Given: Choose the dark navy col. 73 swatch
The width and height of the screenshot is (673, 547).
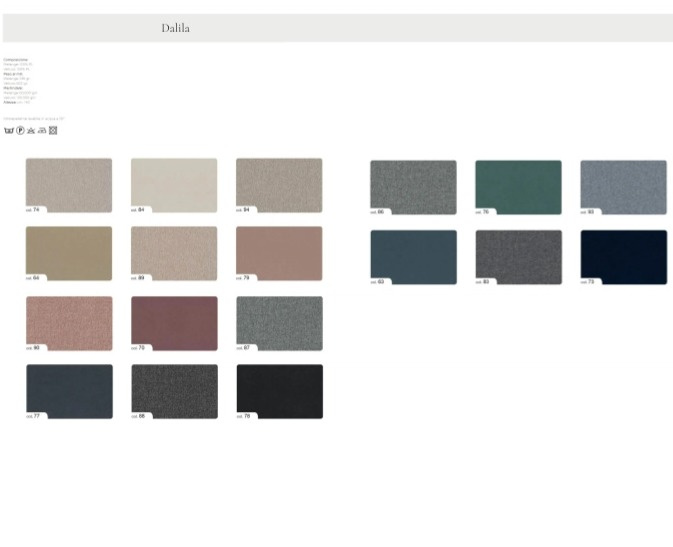Looking at the screenshot, I should click(x=623, y=256).
